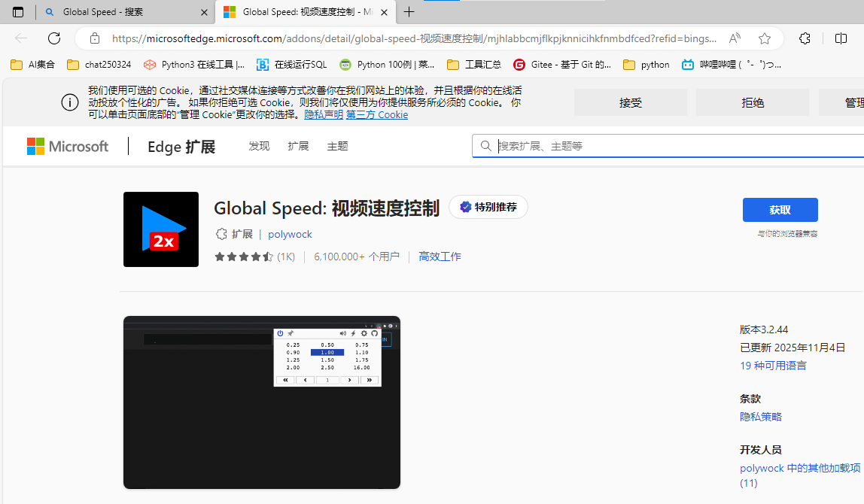
Task: Click the Gitee bookmark icon
Action: [x=519, y=65]
